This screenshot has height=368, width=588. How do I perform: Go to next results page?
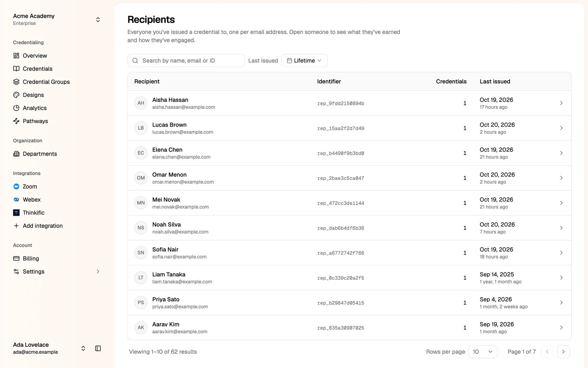coord(563,352)
